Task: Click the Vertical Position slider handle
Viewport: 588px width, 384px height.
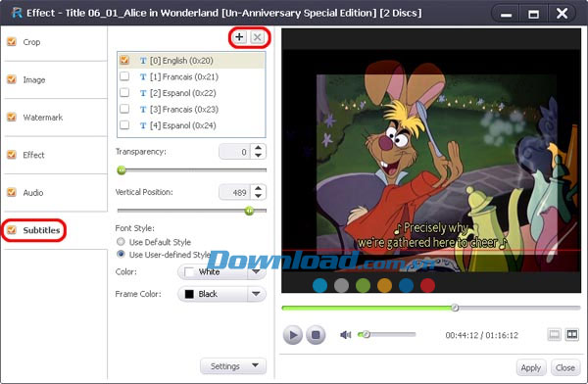Action: coord(249,211)
